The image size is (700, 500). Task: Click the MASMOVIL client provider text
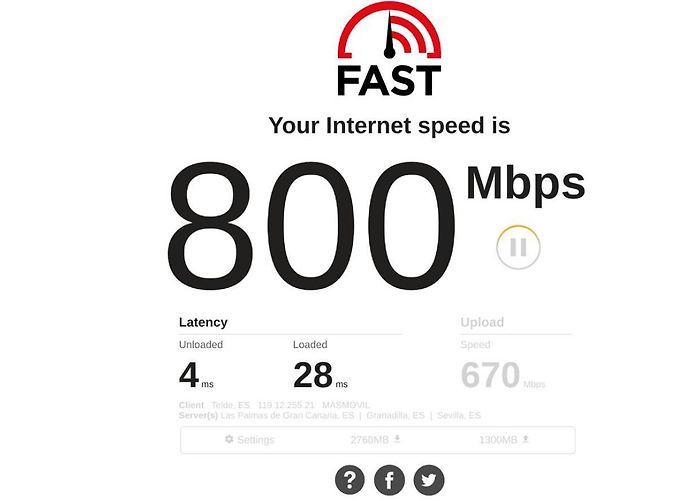[x=346, y=405]
